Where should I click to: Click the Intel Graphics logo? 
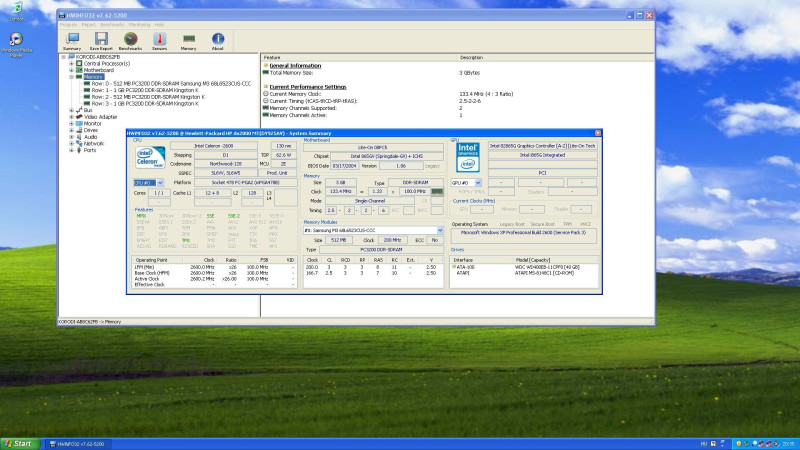468,157
